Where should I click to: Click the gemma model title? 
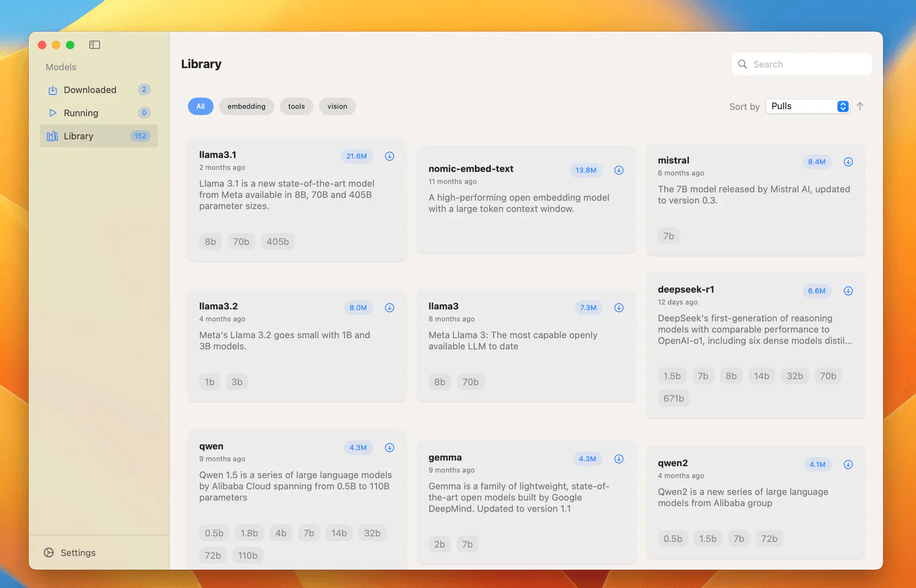pos(445,457)
